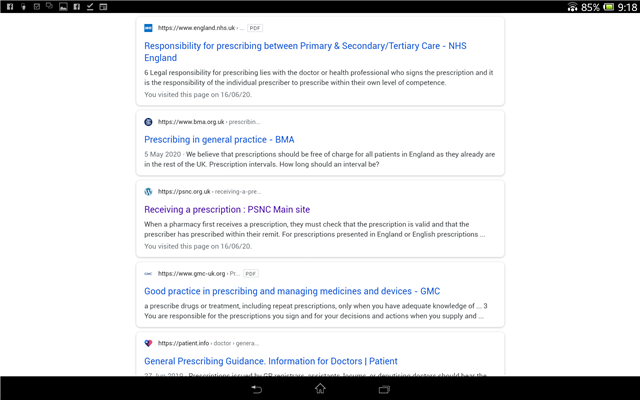Click the PSNC WordPress favicon
This screenshot has width=640, height=400.
148,191
